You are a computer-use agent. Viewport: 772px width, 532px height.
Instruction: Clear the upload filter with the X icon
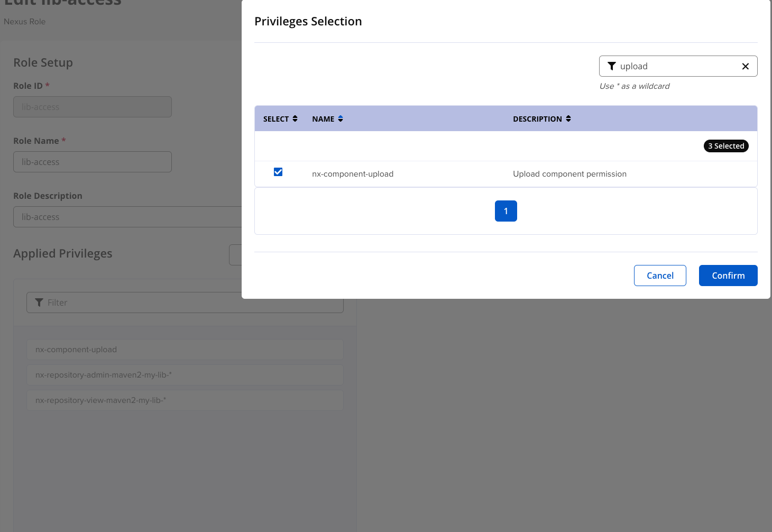(746, 66)
